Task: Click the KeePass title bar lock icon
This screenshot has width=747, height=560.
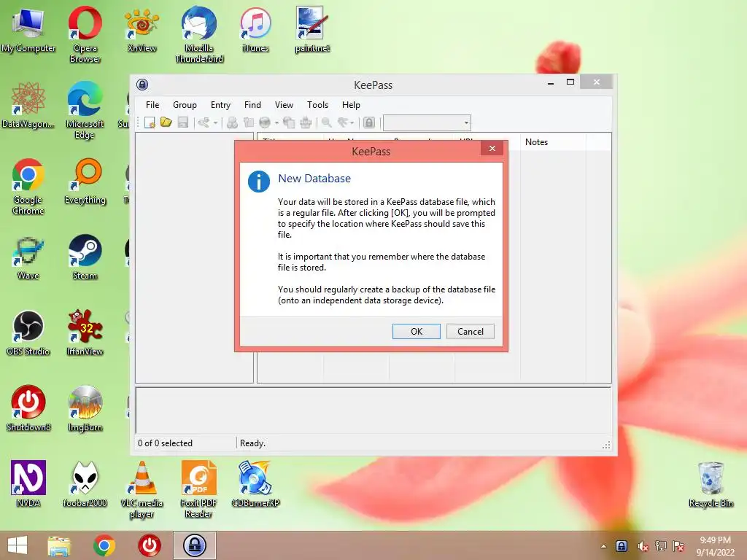Action: coord(142,85)
